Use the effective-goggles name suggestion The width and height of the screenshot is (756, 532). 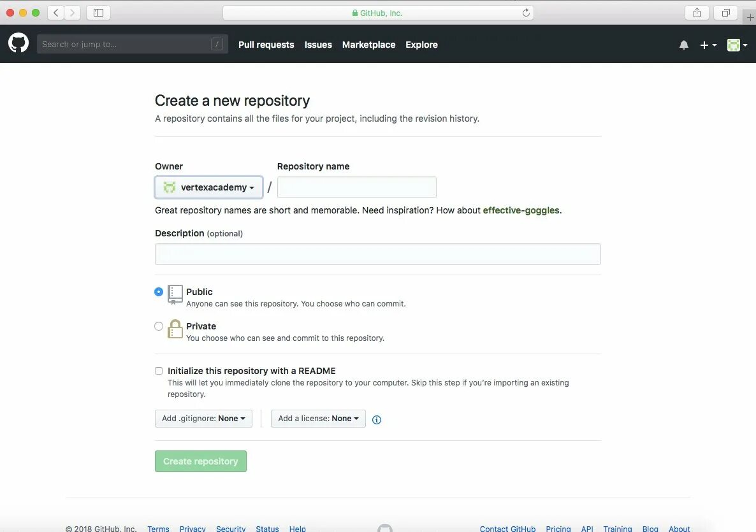click(x=521, y=210)
